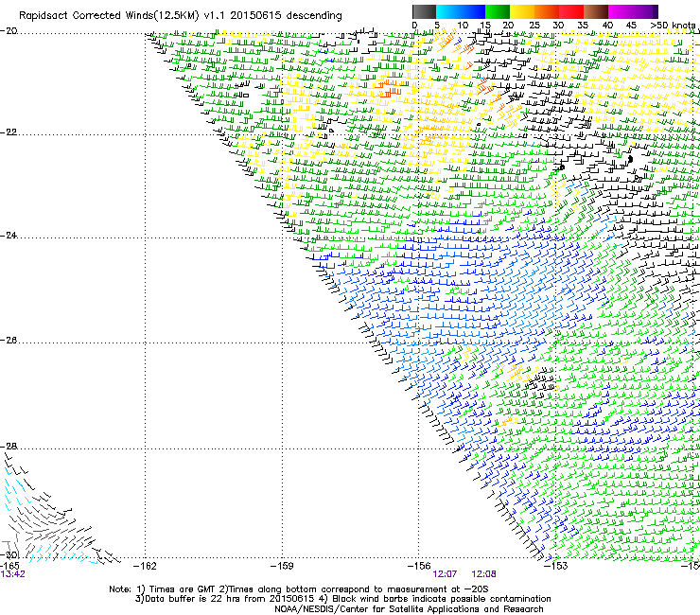Click the note 'Data buffer is 22 hrs'
700x615 pixels.
[x=192, y=599]
